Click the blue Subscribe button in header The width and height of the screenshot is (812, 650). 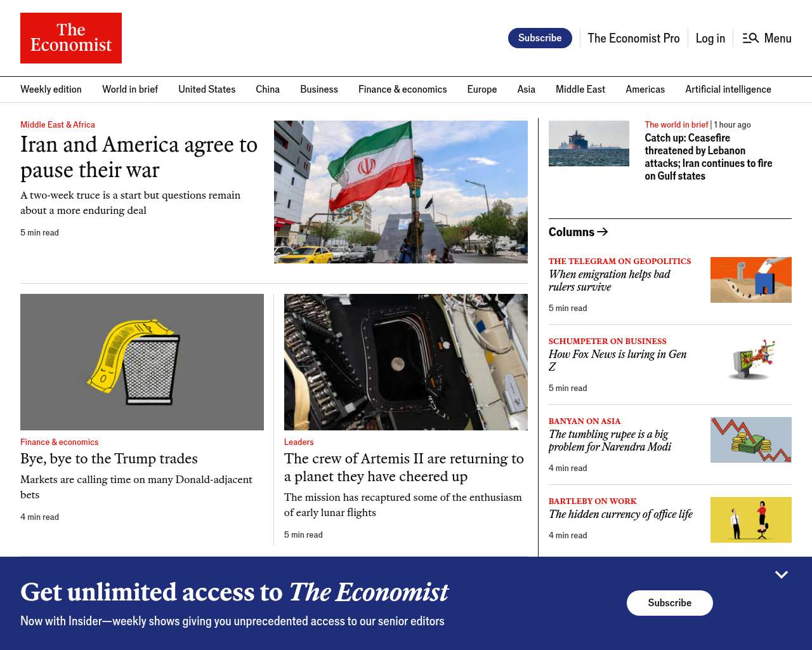[x=540, y=38]
